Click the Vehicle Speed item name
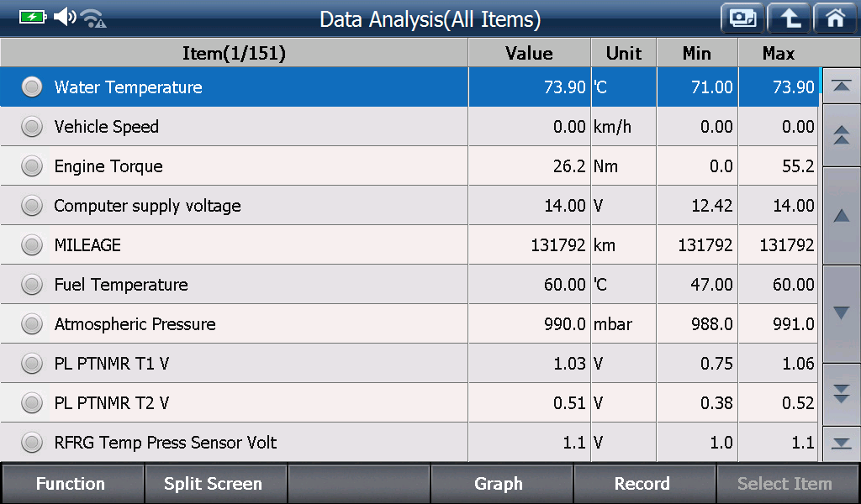This screenshot has height=504, width=861. (x=106, y=127)
